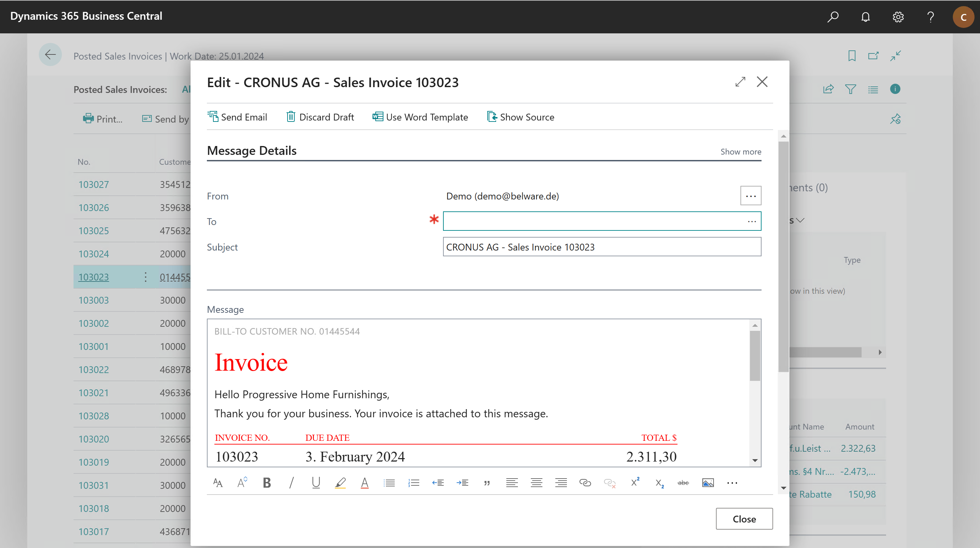Click the share icon on list page

[x=828, y=89]
